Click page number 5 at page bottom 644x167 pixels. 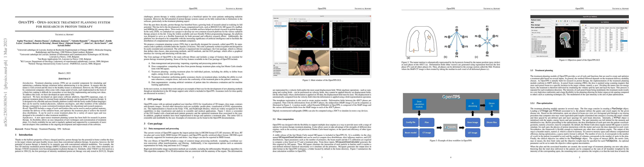tap(580, 157)
